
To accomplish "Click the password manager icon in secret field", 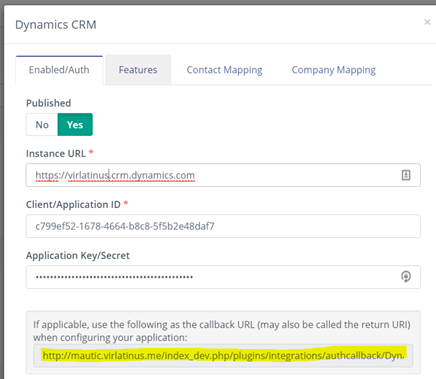I will click(406, 277).
